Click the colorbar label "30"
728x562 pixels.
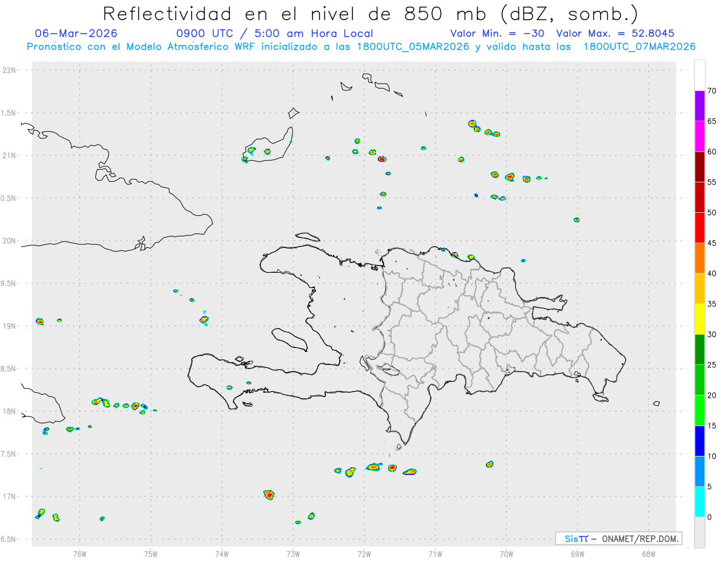tap(712, 334)
